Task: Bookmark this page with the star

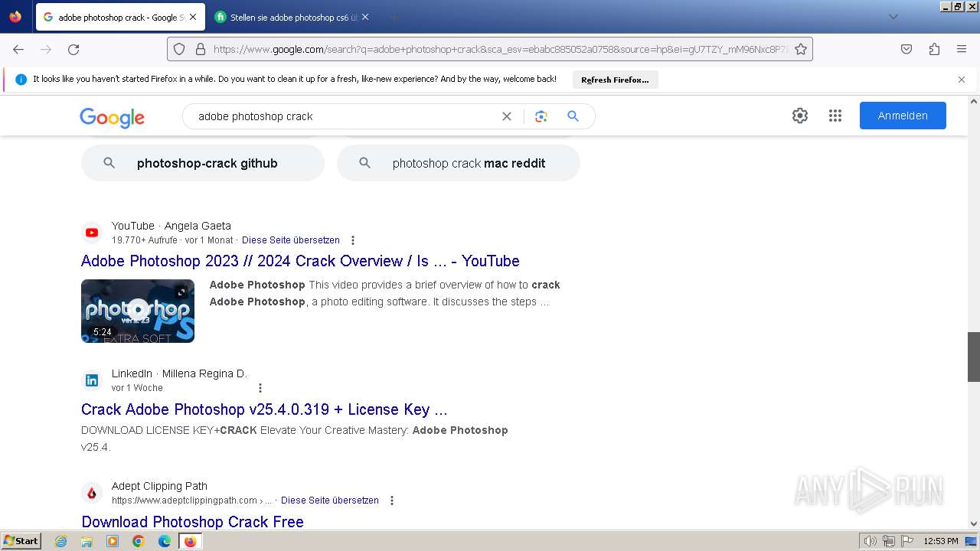Action: click(801, 49)
